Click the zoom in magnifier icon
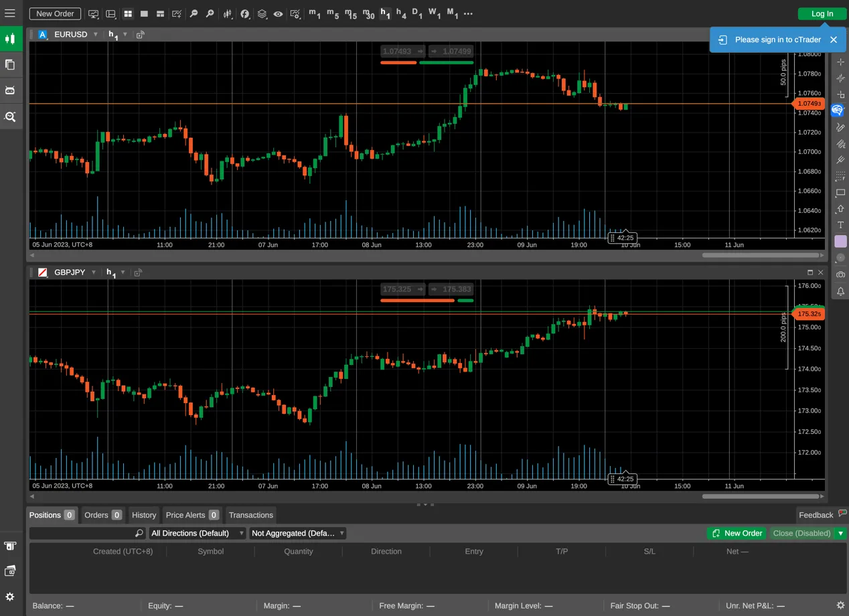The width and height of the screenshot is (849, 616). 210,13
